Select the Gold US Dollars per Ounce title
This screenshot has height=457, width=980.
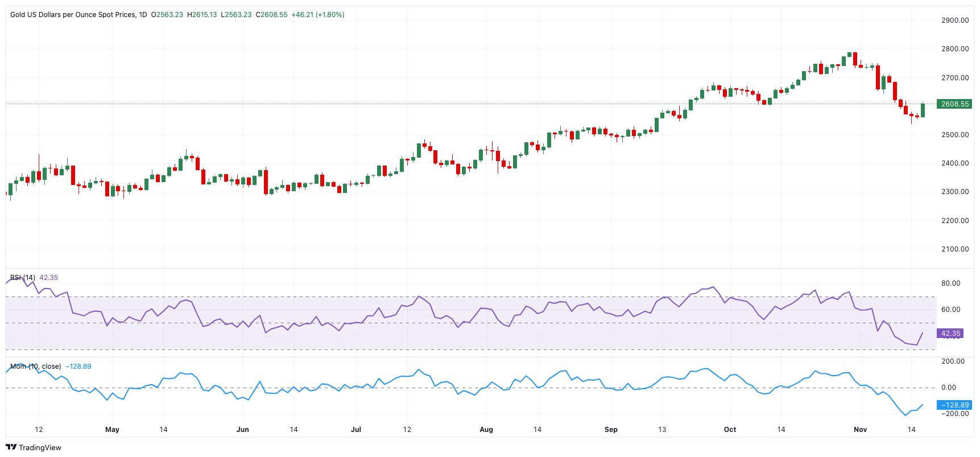73,15
